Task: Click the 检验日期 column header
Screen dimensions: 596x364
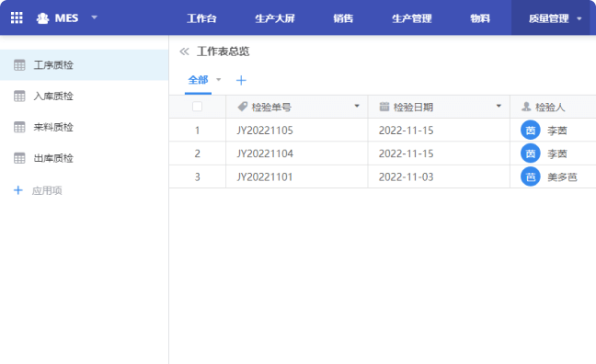Action: click(439, 107)
